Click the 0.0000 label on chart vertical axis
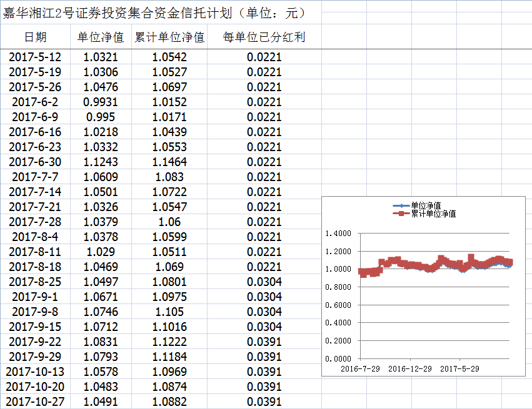532x409 pixels. [339, 359]
